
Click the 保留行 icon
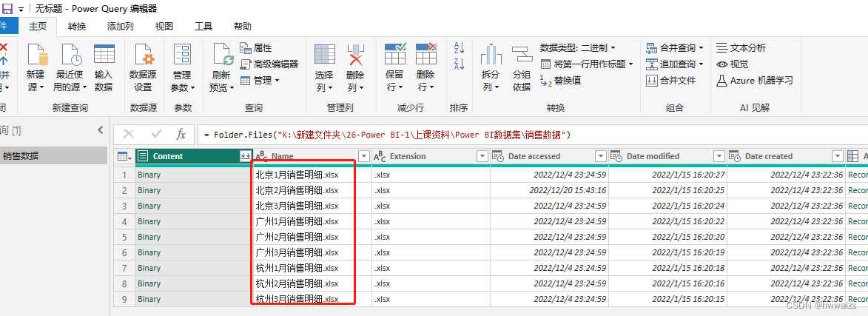(395, 54)
